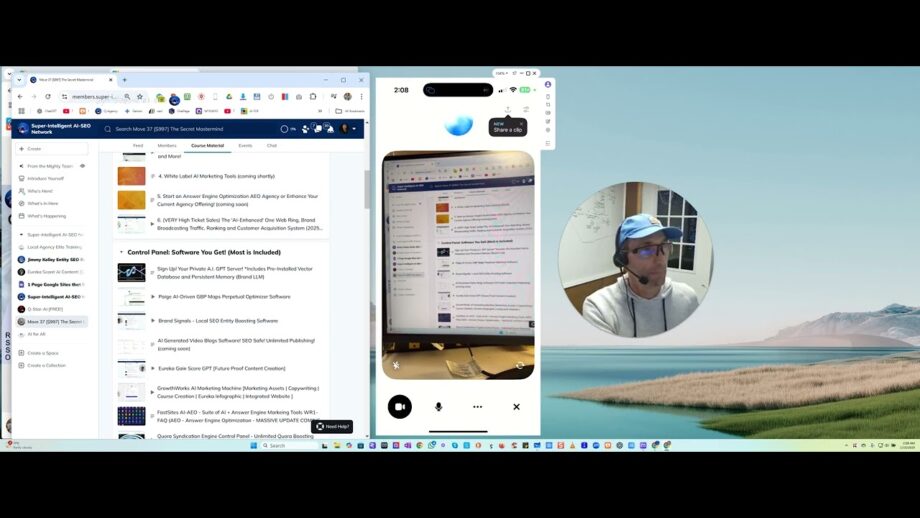Image resolution: width=920 pixels, height=518 pixels.
Task: Go back in the browser
Action: pyautogui.click(x=20, y=96)
